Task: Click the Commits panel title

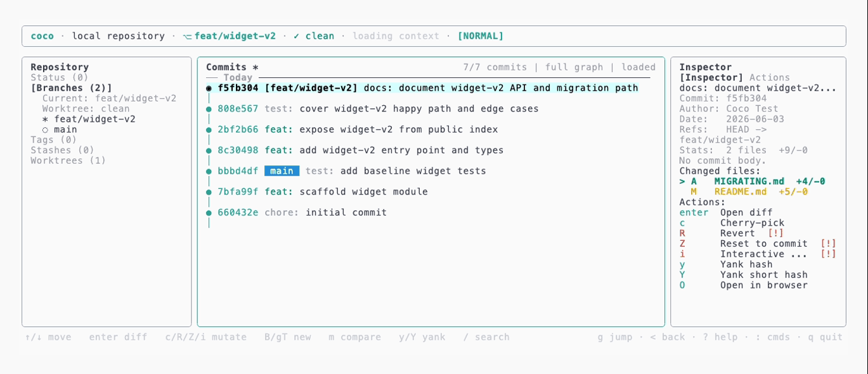Action: (232, 67)
